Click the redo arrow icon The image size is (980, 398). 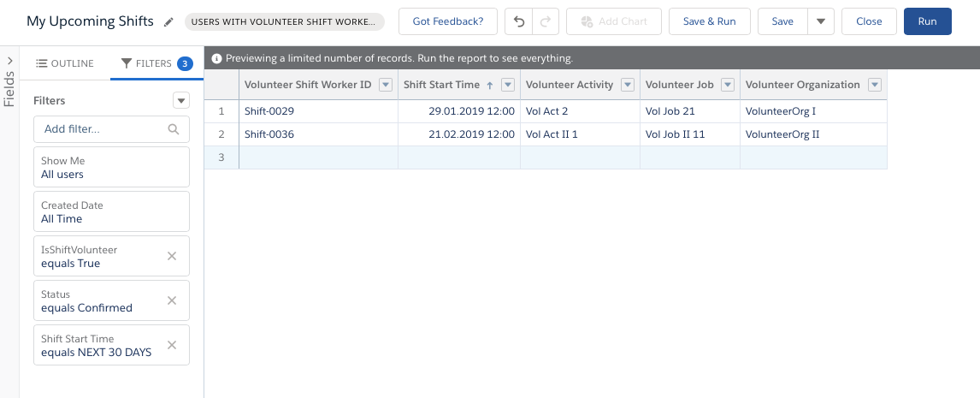[546, 21]
